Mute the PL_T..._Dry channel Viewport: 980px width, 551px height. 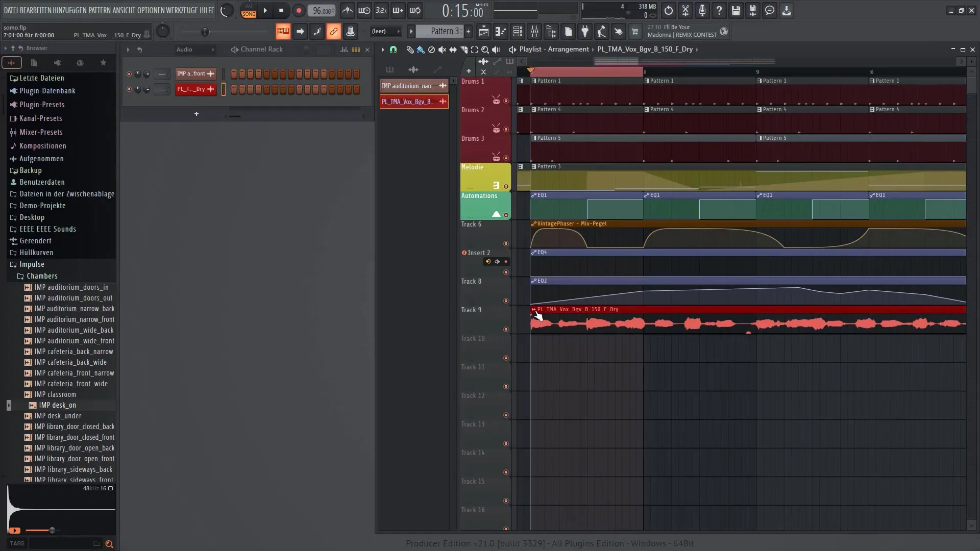(129, 89)
